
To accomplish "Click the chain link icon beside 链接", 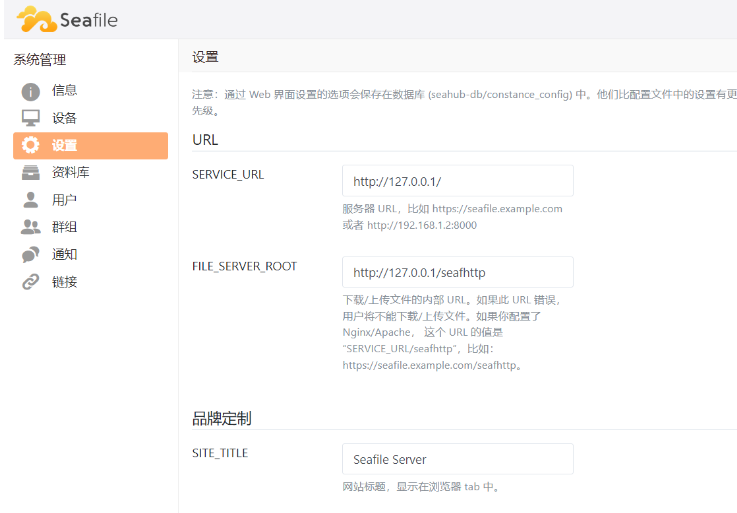I will (31, 282).
